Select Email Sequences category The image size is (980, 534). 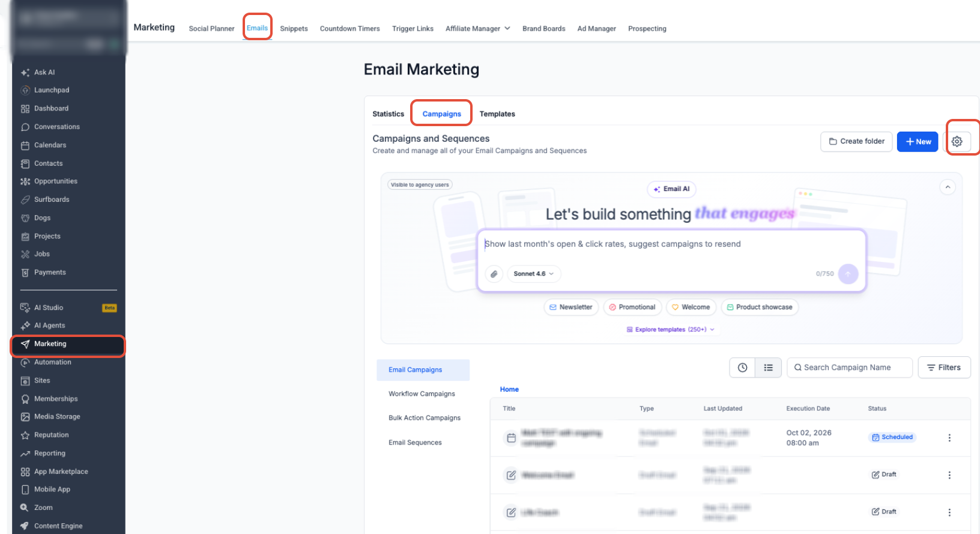[x=415, y=443]
